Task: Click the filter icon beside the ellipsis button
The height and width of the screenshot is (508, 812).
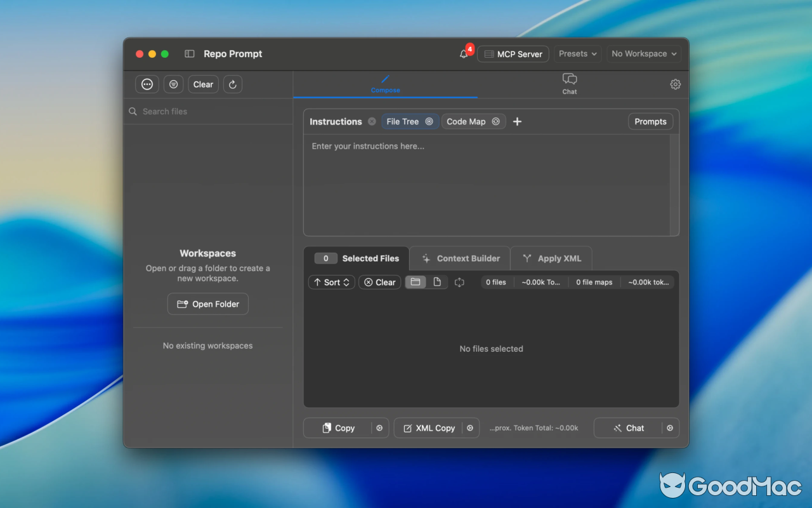Action: click(173, 84)
